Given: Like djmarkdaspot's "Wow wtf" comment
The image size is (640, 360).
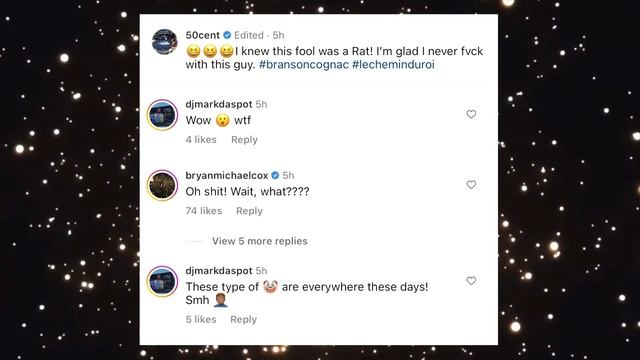Looking at the screenshot, I should click(x=471, y=114).
